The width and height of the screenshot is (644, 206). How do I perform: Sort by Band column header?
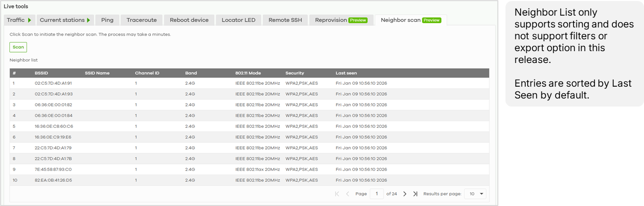point(191,73)
